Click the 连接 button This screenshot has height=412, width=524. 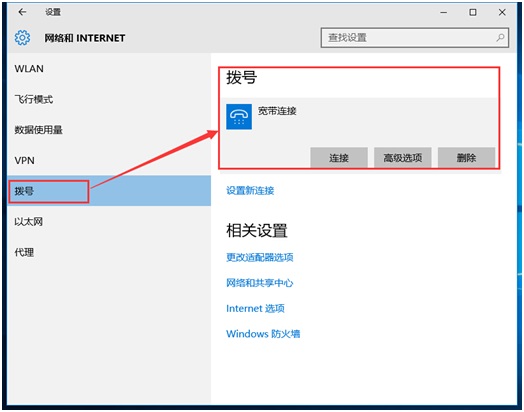pos(339,157)
